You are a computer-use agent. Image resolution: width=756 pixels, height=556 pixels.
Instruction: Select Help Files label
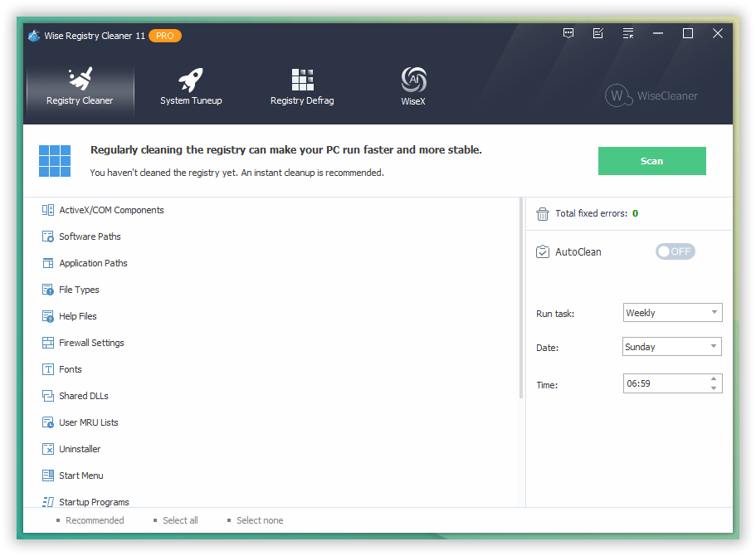[78, 316]
